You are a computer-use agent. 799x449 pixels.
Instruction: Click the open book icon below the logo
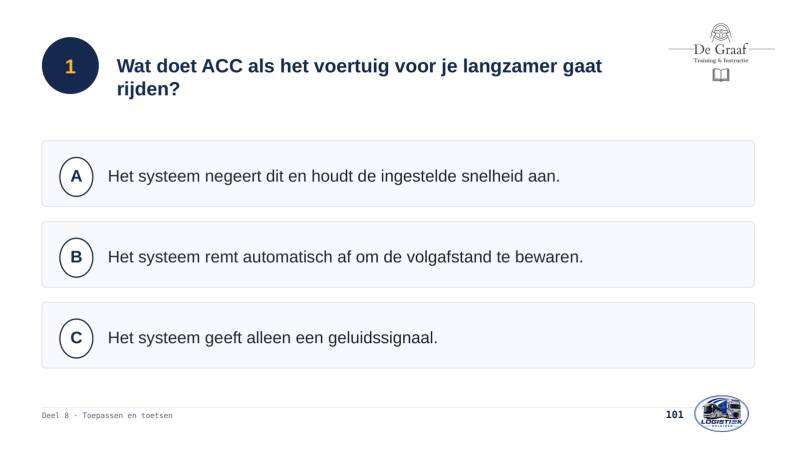[721, 75]
